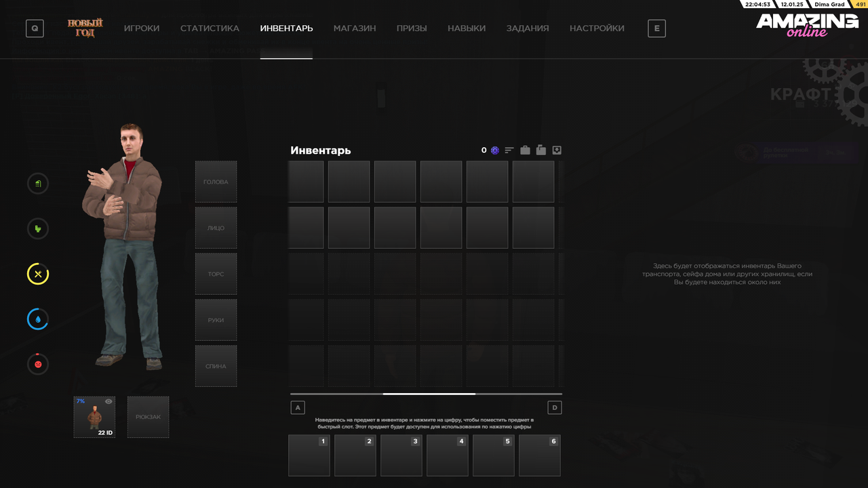Screen dimensions: 868x488
Task: Switch to the Задания tab
Action: pyautogui.click(x=528, y=28)
